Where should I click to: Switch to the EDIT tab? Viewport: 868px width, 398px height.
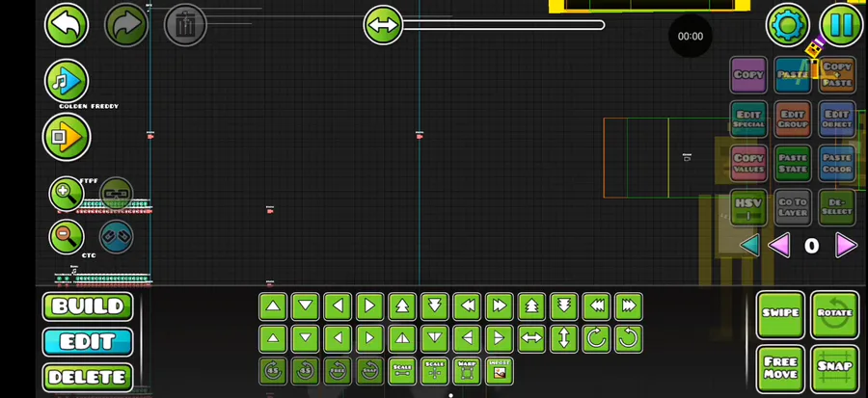(88, 342)
